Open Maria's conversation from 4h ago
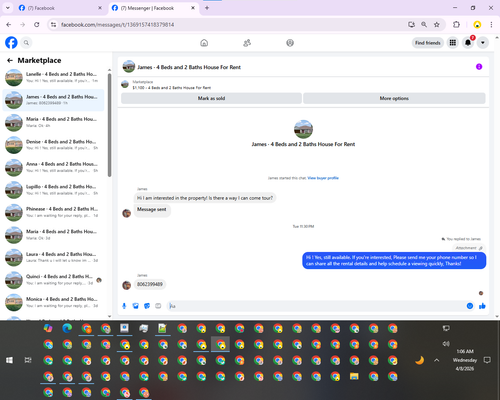 (53, 122)
